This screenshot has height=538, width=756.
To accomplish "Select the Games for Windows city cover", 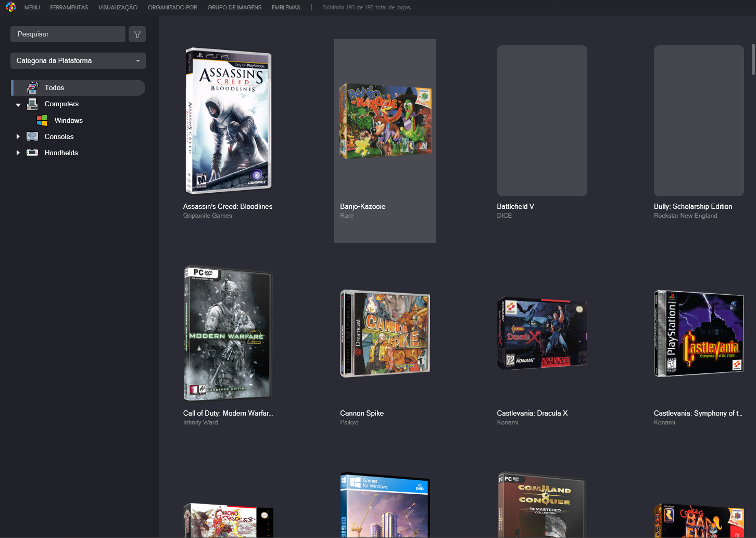I will click(x=385, y=505).
